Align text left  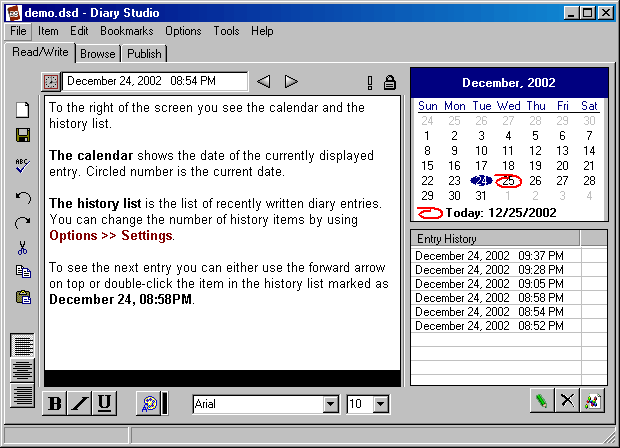pyautogui.click(x=23, y=345)
